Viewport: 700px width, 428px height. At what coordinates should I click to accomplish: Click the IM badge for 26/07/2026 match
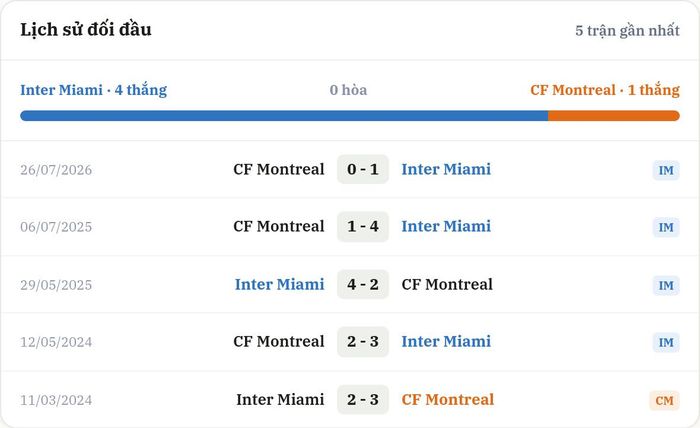click(666, 170)
